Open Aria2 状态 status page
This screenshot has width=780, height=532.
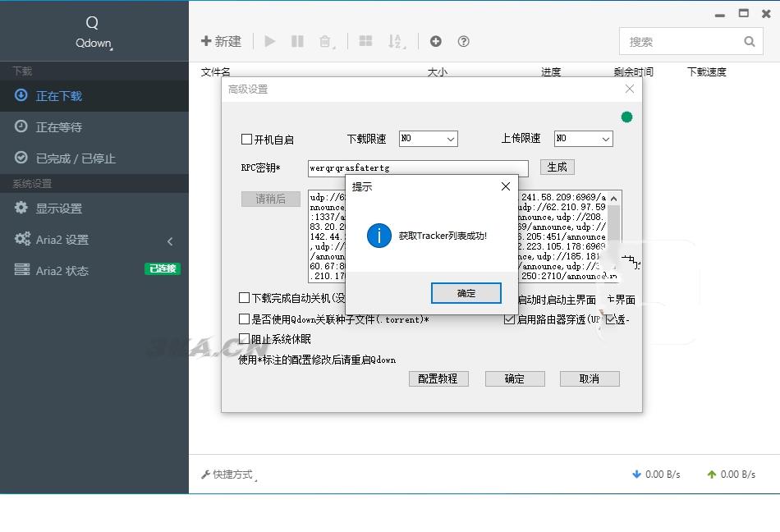(x=94, y=270)
